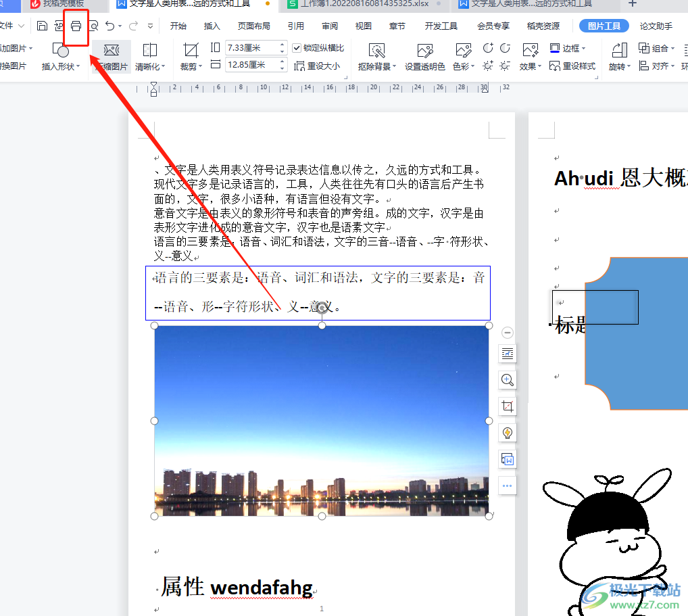688x616 pixels.
Task: Click the picture width field showing 12.85厘米
Action: pyautogui.click(x=251, y=65)
